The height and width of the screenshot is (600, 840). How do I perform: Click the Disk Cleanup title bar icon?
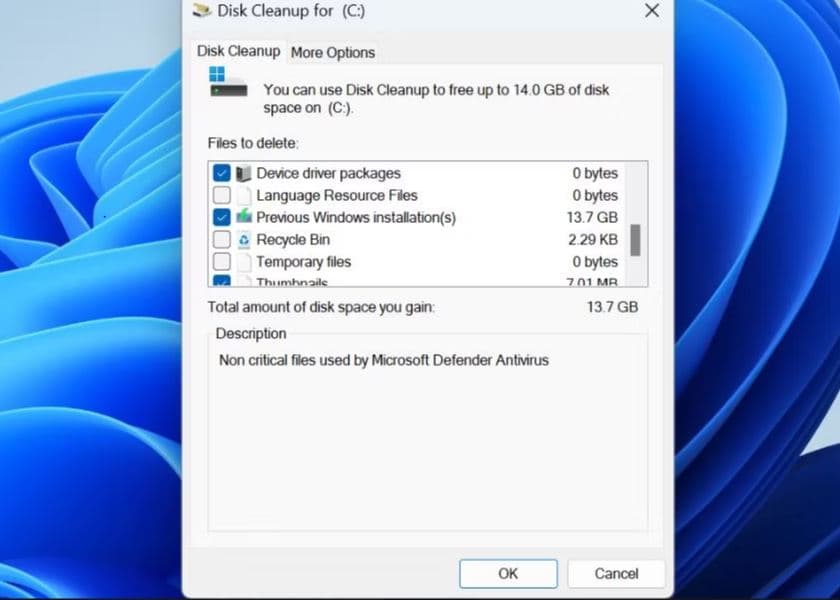202,11
